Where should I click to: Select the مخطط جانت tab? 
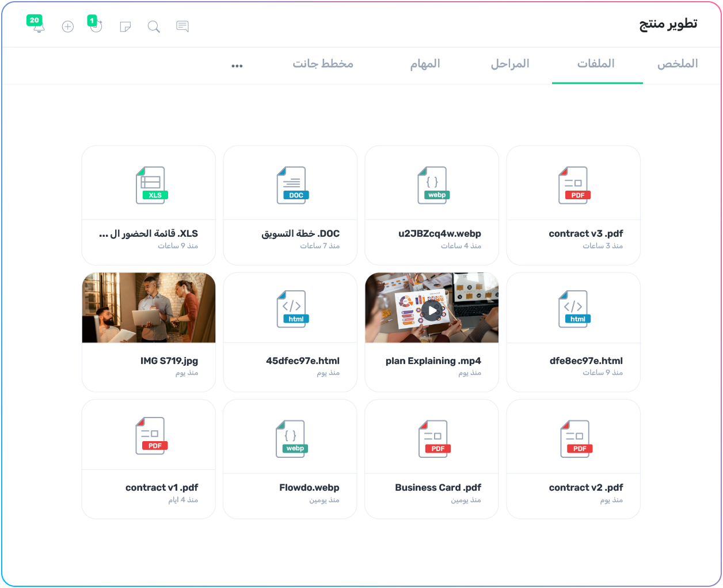click(323, 64)
